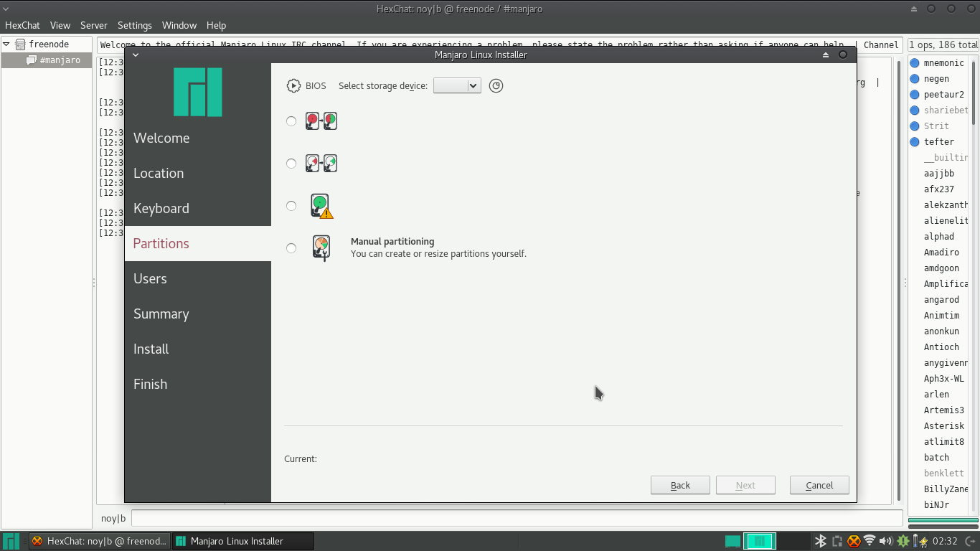
Task: Click the replace-partition disks icon
Action: pyautogui.click(x=321, y=164)
